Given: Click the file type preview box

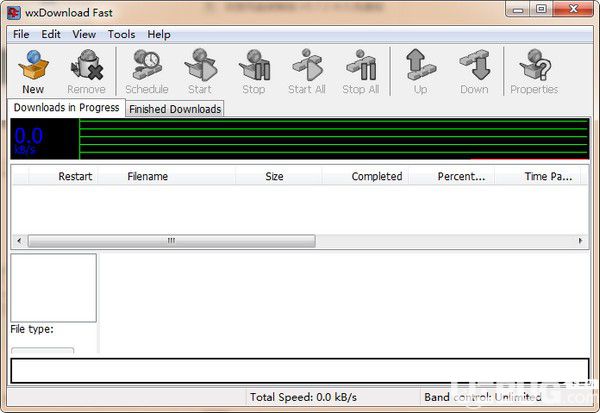Looking at the screenshot, I should pyautogui.click(x=54, y=287).
